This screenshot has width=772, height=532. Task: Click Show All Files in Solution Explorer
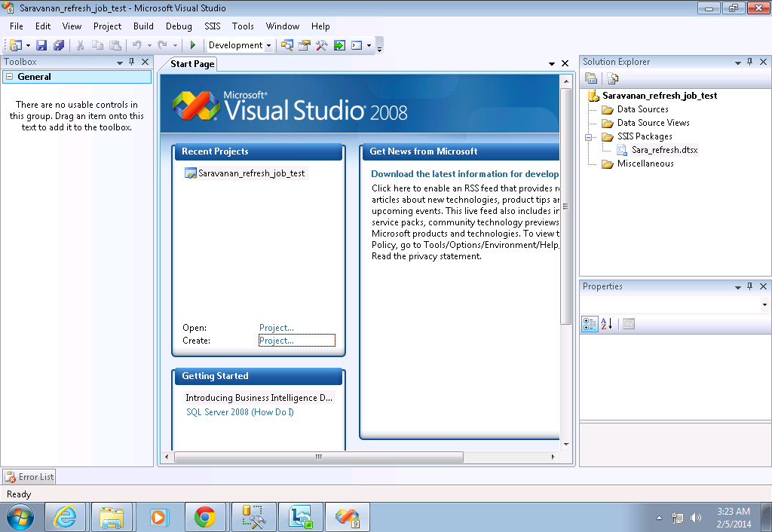click(612, 78)
